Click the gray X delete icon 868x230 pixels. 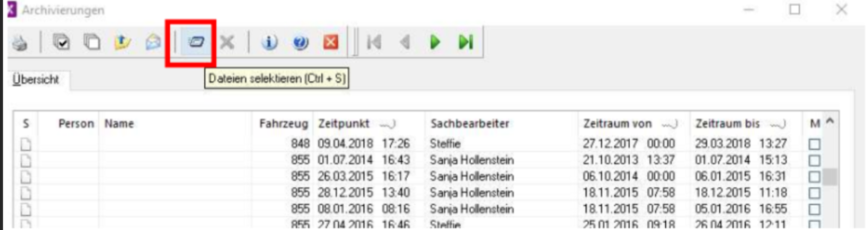[227, 42]
